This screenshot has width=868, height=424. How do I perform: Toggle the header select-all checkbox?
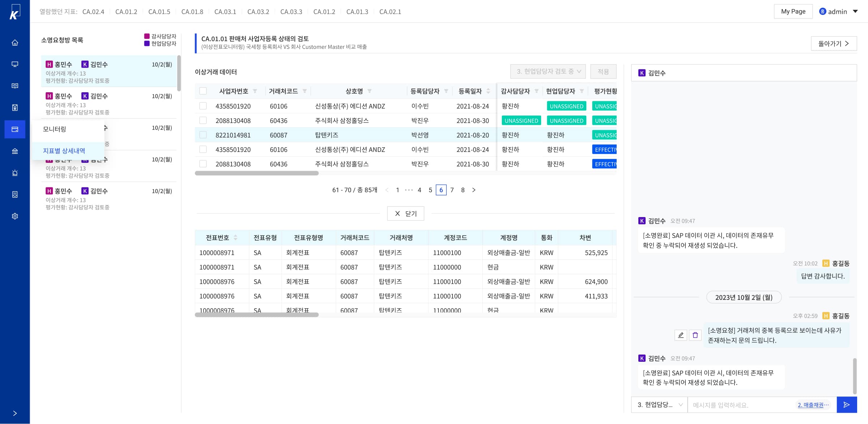tap(203, 91)
